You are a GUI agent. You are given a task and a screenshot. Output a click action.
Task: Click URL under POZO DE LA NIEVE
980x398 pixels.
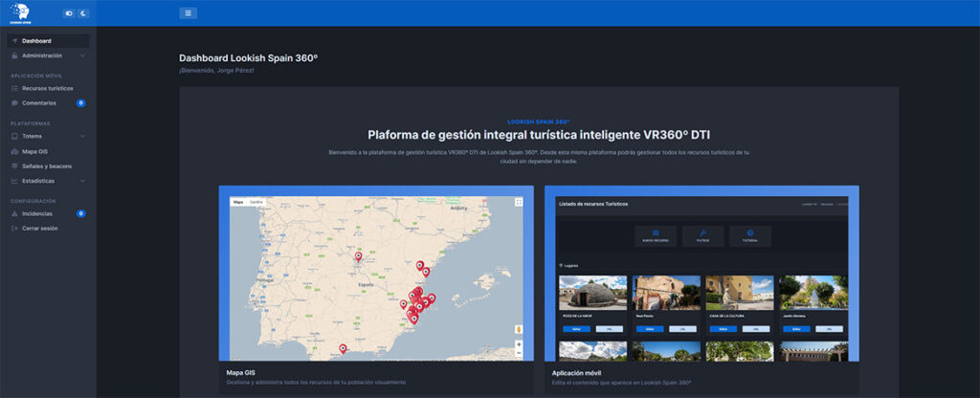pos(610,329)
